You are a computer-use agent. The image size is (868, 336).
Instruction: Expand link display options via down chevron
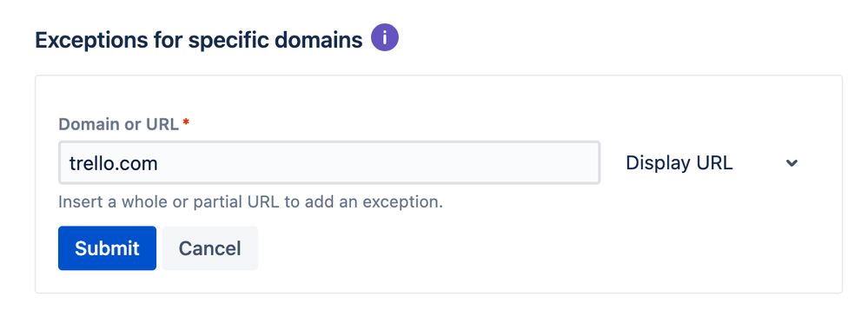792,163
